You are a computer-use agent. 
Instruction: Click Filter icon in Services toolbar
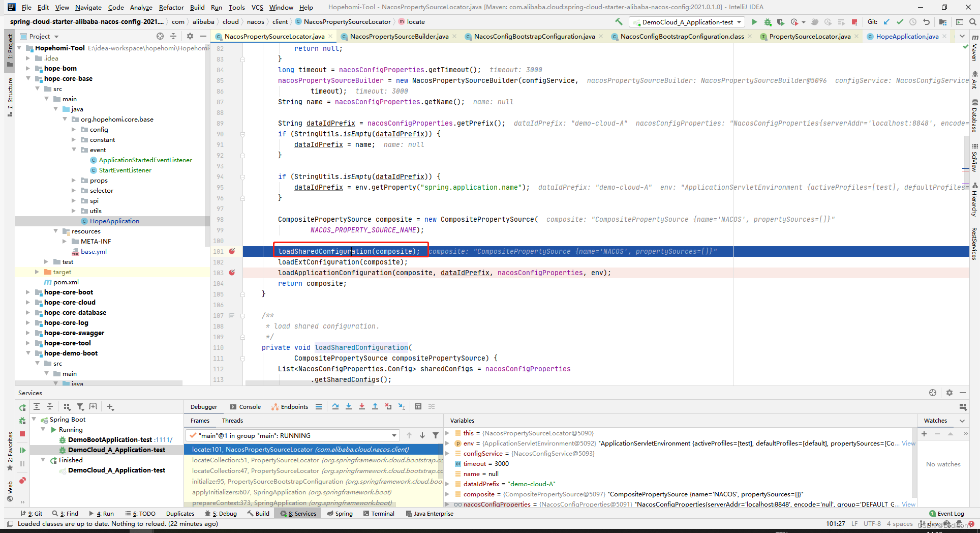[x=80, y=406]
